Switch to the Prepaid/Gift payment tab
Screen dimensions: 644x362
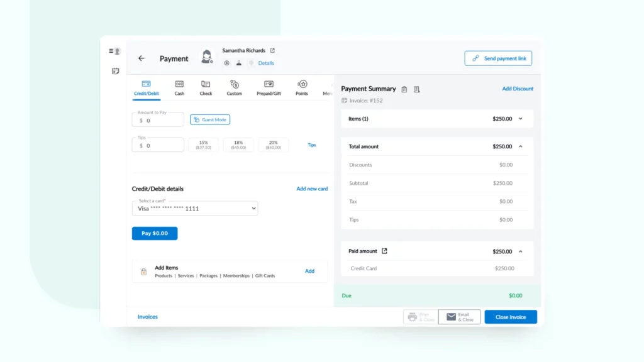(269, 88)
